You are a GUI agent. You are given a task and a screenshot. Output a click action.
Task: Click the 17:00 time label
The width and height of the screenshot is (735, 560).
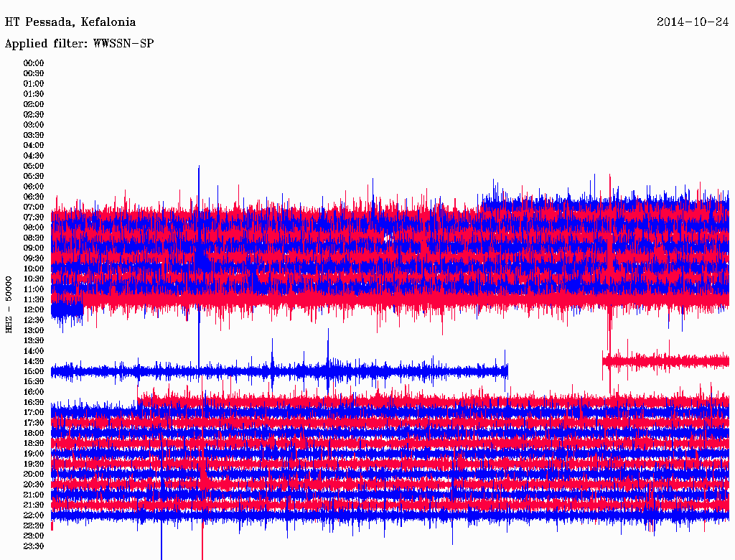click(34, 412)
